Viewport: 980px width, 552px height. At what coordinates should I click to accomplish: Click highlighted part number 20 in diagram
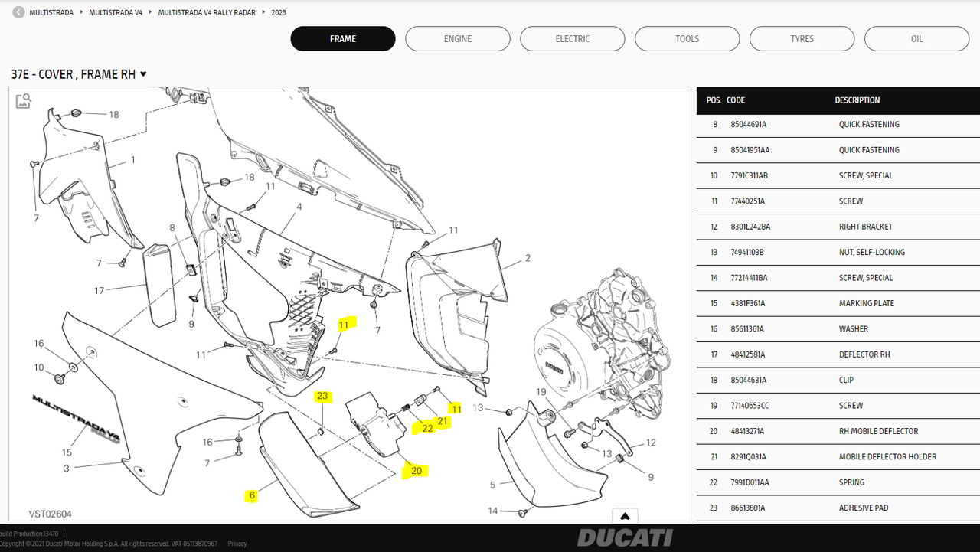pos(416,470)
